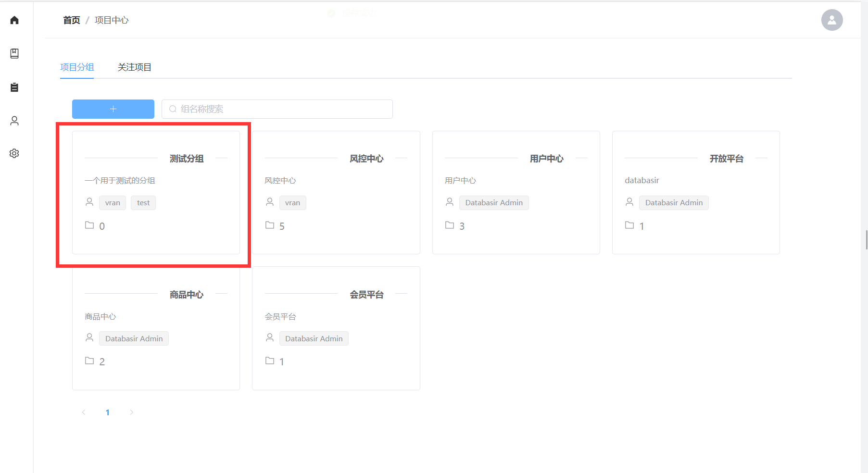Select page 1 in pagination

tap(108, 412)
